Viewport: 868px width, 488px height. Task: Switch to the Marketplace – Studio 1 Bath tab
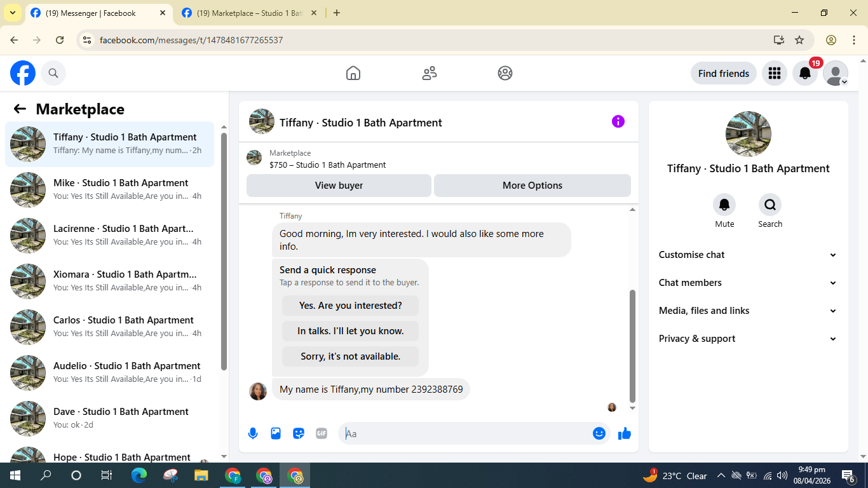pos(249,13)
